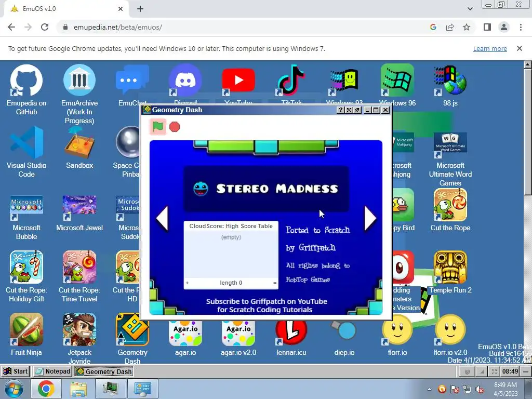Screen dimensions: 532x399
Task: Pop out the Geometry Dash window to new tab
Action: (357, 110)
